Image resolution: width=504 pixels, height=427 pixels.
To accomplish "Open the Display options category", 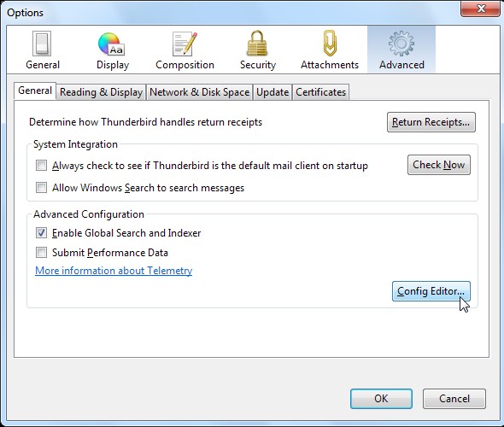I will pos(113,50).
